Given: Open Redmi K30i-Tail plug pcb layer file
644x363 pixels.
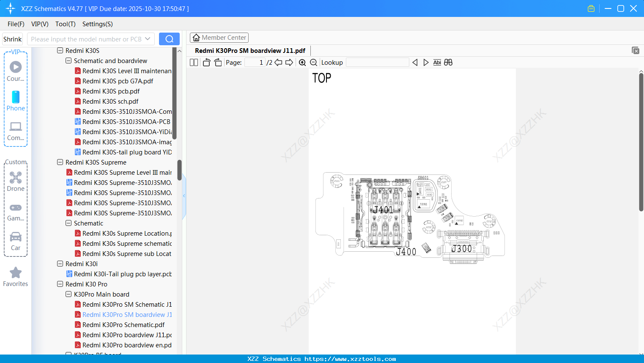Looking at the screenshot, I should pos(123,274).
